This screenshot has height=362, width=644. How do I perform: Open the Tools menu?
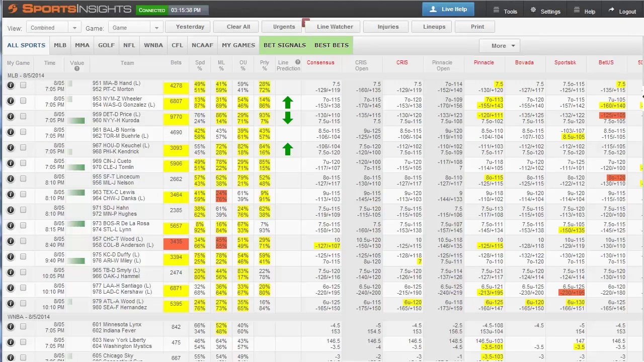point(505,11)
